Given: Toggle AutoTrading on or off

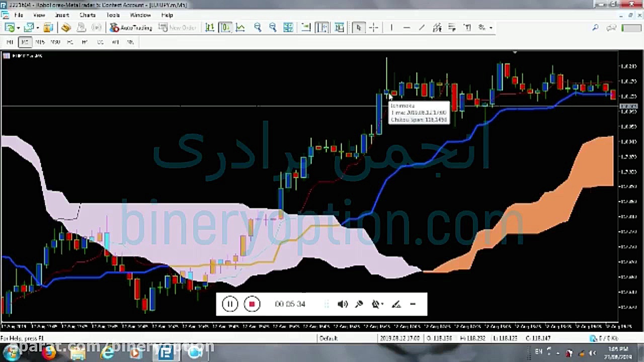Looking at the screenshot, I should [131, 28].
